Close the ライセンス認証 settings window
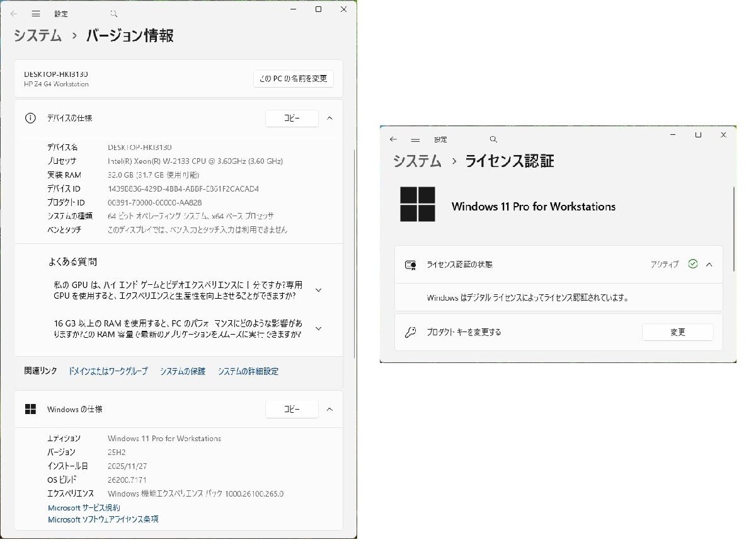The height and width of the screenshot is (542, 756). click(723, 134)
